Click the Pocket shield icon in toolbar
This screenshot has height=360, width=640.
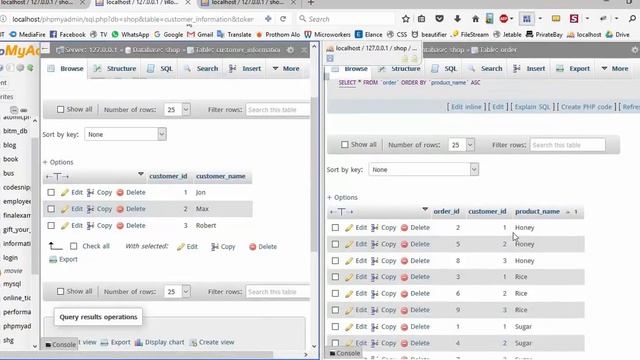pos(439,19)
